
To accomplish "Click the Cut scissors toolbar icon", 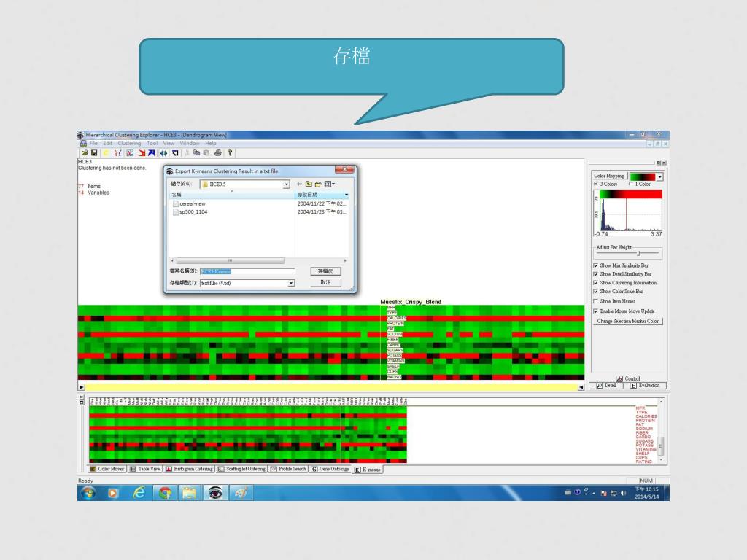I will (x=187, y=153).
